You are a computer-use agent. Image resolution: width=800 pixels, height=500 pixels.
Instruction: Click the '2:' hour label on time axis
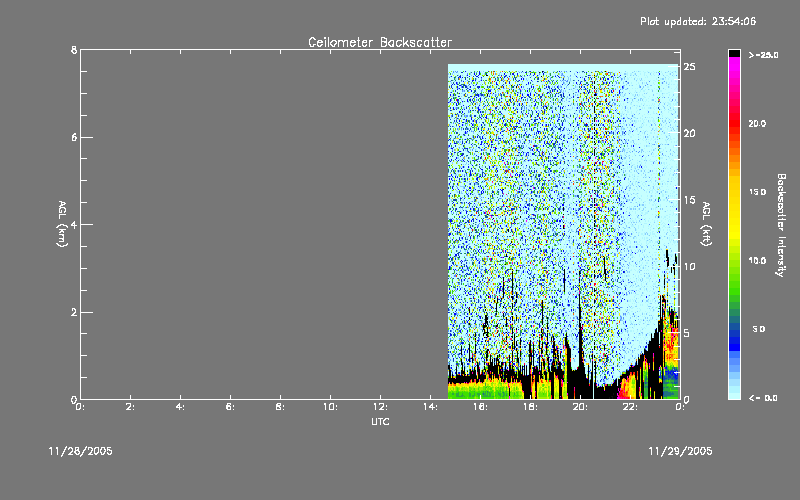click(131, 407)
